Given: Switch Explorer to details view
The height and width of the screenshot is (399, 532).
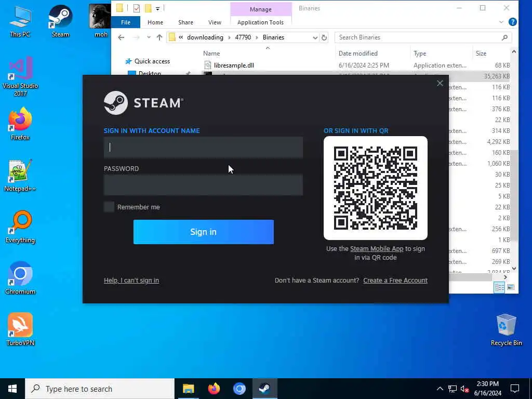Looking at the screenshot, I should [499, 287].
